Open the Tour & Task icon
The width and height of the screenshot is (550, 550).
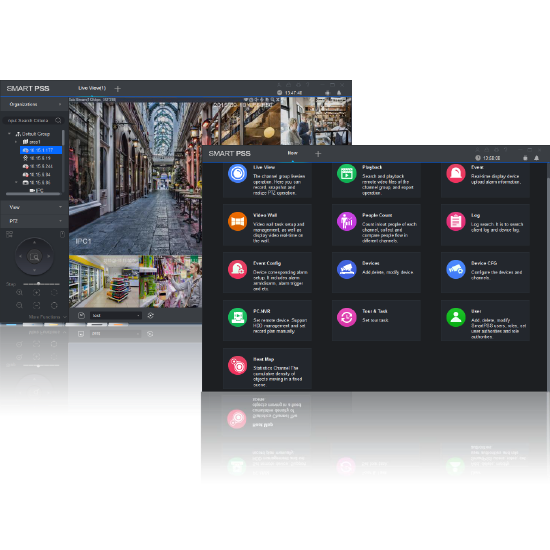tap(347, 317)
